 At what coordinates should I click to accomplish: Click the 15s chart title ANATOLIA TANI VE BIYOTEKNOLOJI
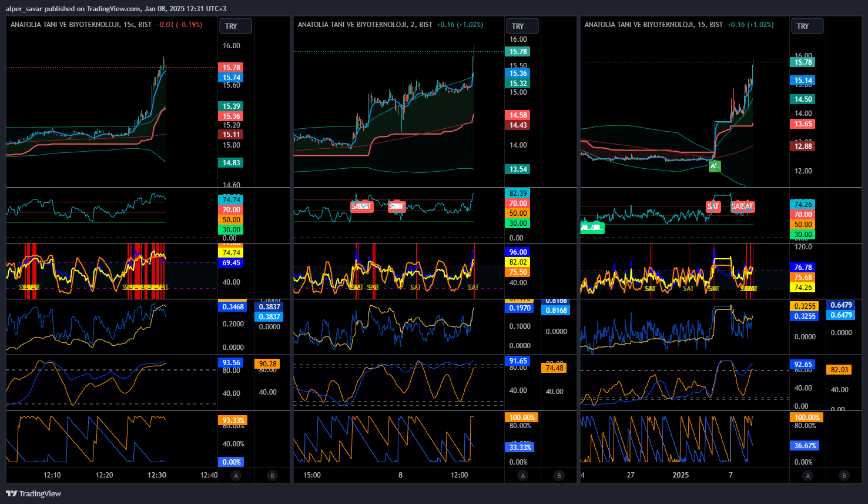click(65, 25)
